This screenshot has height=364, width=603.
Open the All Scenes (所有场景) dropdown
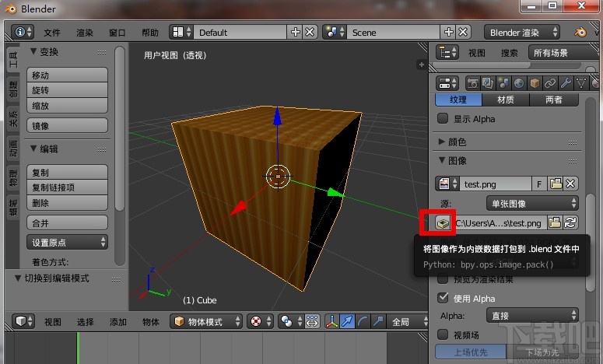click(x=563, y=52)
